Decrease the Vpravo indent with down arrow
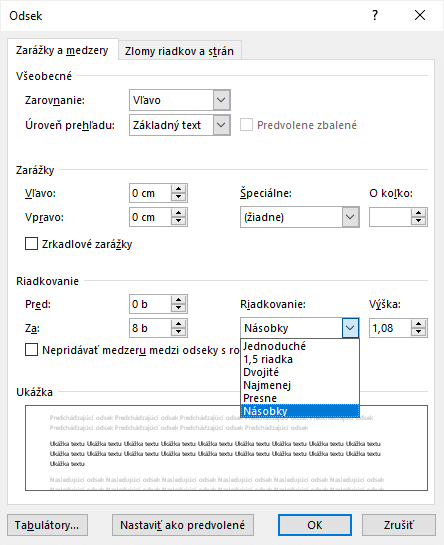444x545 pixels. coord(178,221)
